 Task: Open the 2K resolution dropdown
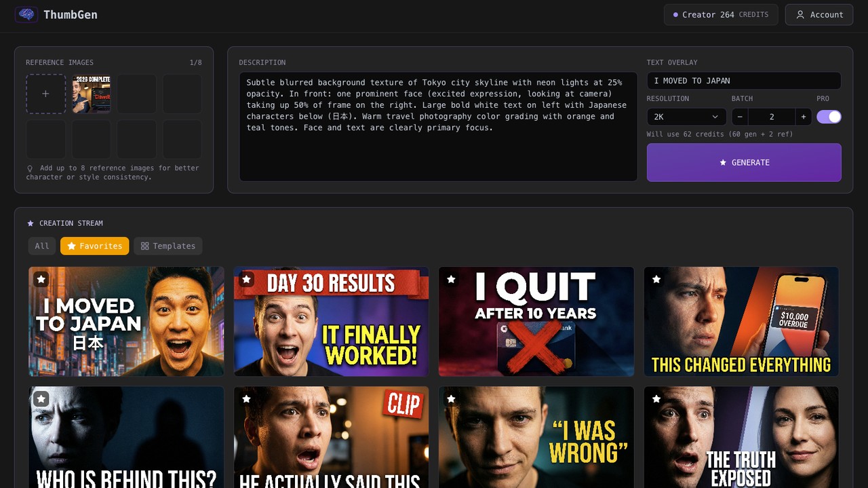click(x=686, y=117)
